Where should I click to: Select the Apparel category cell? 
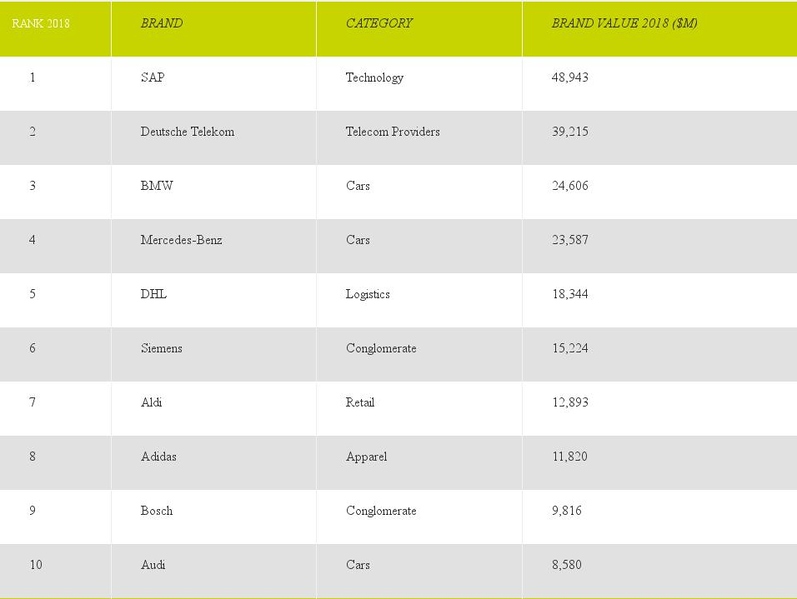366,457
